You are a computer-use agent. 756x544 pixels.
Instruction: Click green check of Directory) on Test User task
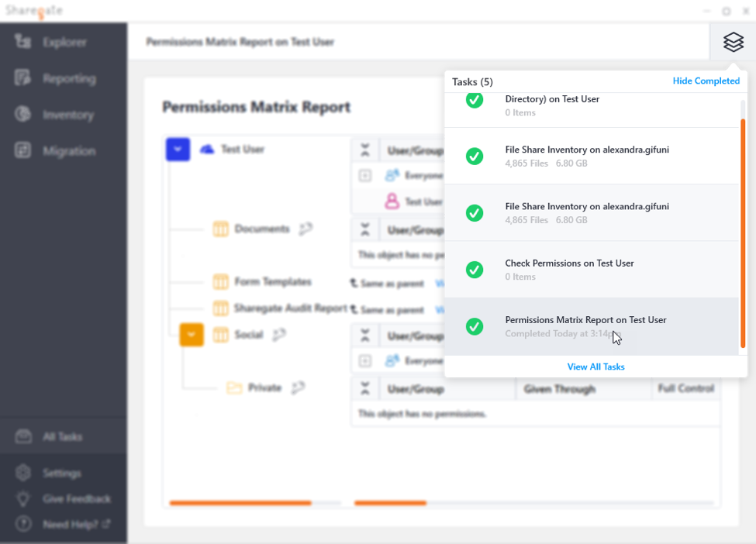point(475,100)
